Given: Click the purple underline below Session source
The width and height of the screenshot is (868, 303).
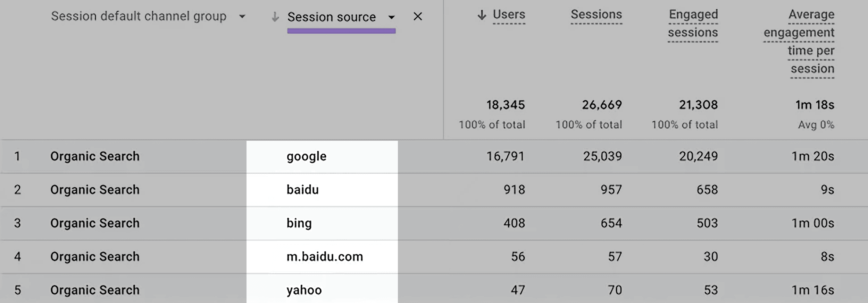Looking at the screenshot, I should [342, 31].
